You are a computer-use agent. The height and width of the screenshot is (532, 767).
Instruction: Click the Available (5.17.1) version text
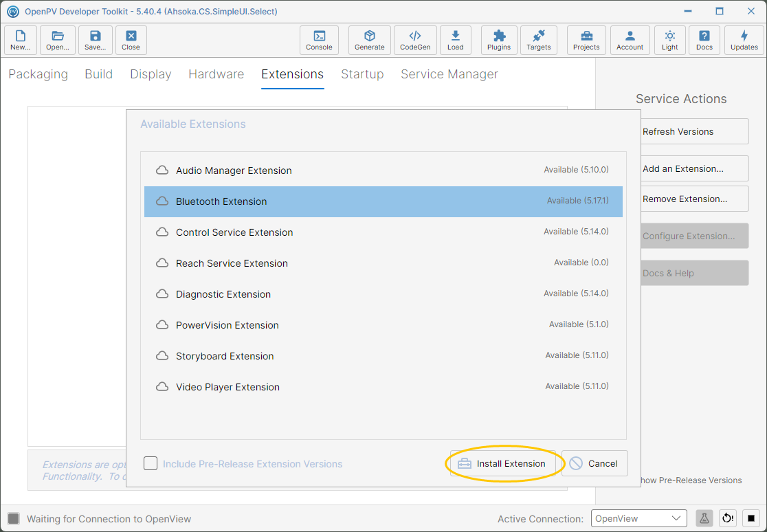[578, 201]
